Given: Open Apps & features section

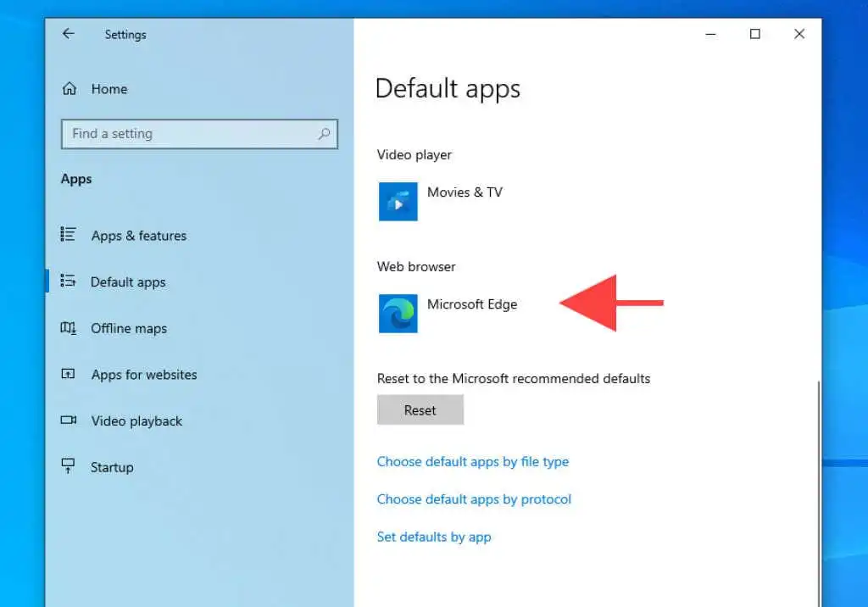Looking at the screenshot, I should [139, 236].
